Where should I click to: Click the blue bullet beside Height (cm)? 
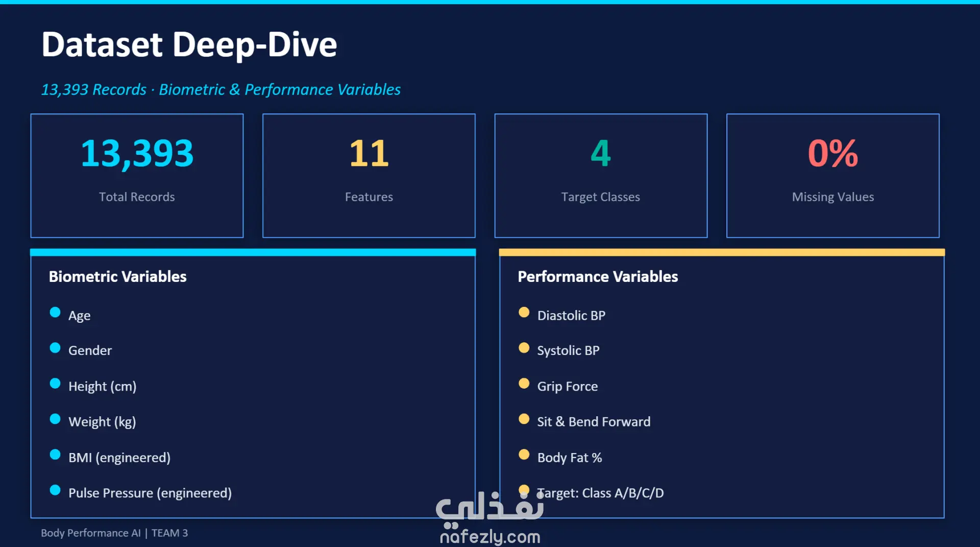point(55,384)
